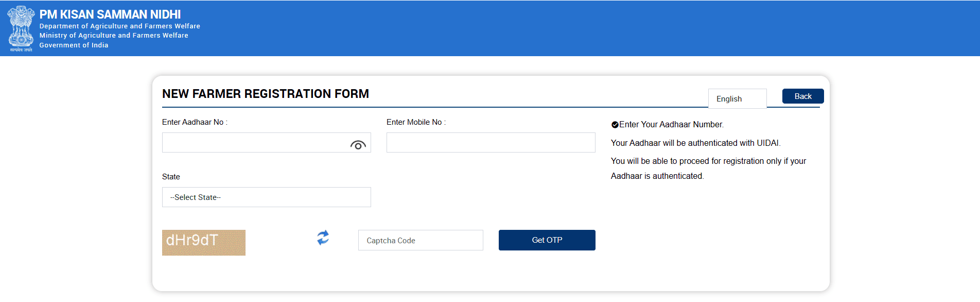Viewport: 980px width, 302px height.
Task: Click the dHr9dT captcha image
Action: [x=204, y=243]
